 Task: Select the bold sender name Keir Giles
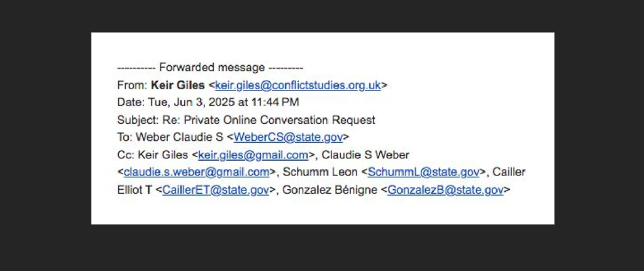point(178,85)
